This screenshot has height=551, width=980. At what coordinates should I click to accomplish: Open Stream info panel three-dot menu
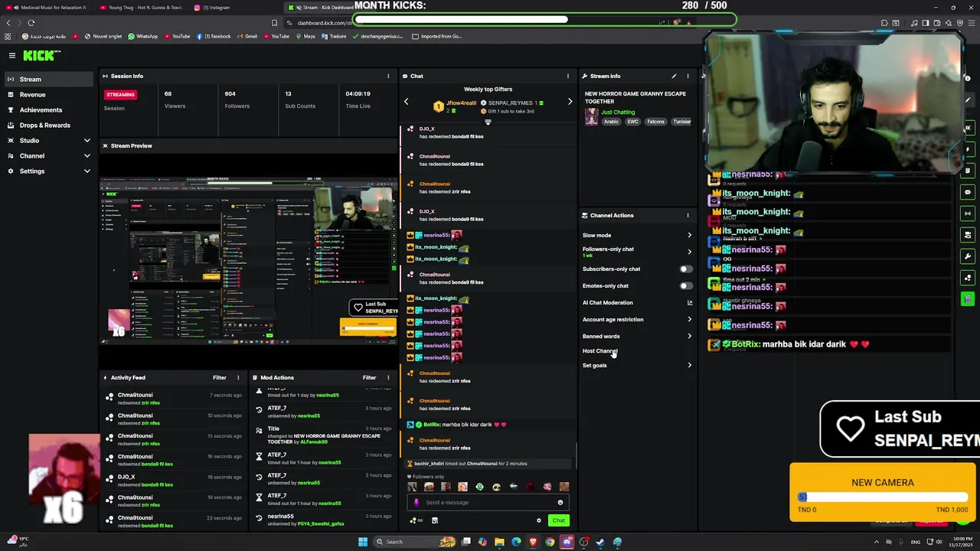(x=688, y=76)
